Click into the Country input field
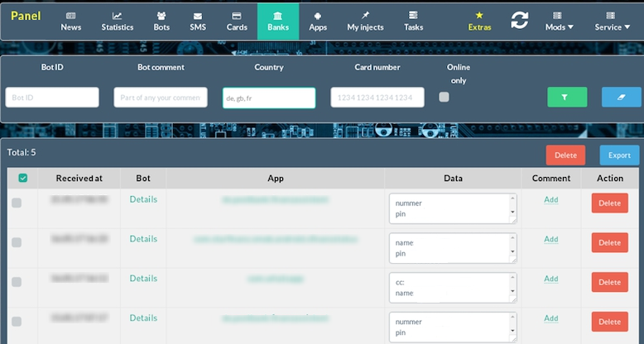This screenshot has height=344, width=644. coord(269,98)
